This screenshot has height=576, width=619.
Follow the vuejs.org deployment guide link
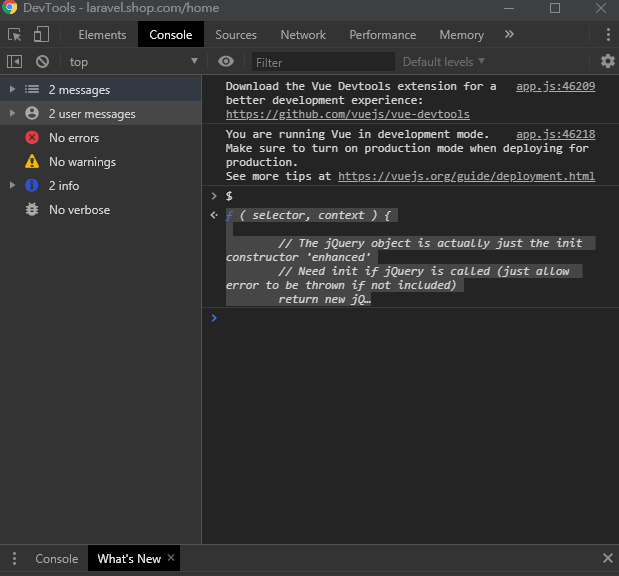466,176
